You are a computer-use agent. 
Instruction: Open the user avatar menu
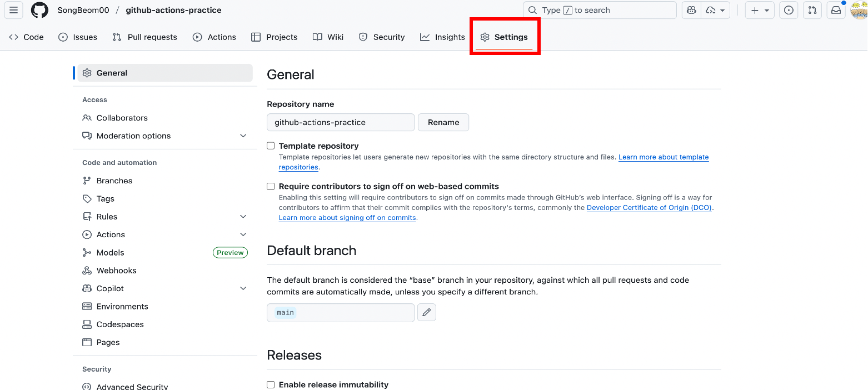click(x=859, y=10)
